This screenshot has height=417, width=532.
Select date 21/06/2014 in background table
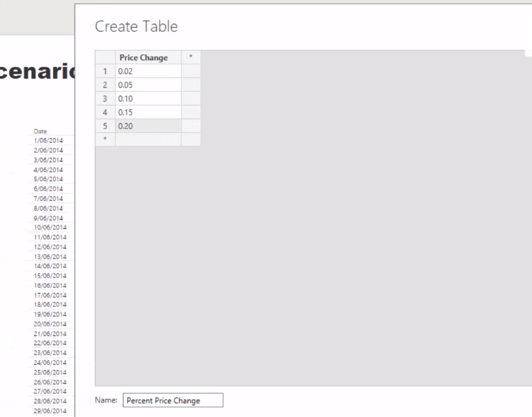pyautogui.click(x=50, y=334)
